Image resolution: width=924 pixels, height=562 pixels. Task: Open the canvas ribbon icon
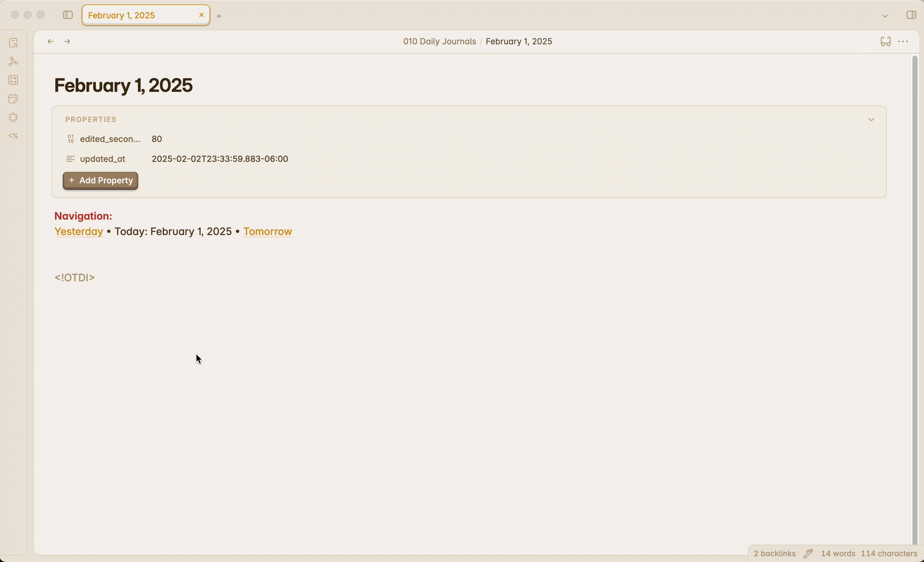pyautogui.click(x=14, y=80)
